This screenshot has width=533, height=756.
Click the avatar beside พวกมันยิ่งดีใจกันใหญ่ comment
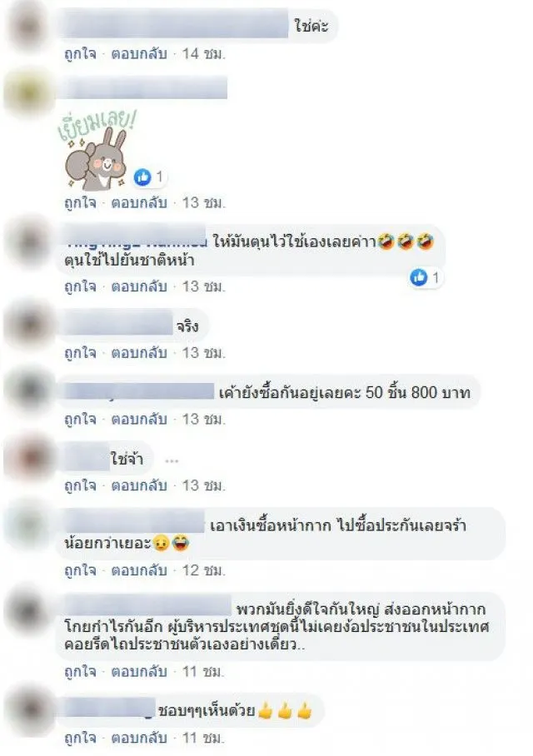pyautogui.click(x=28, y=610)
